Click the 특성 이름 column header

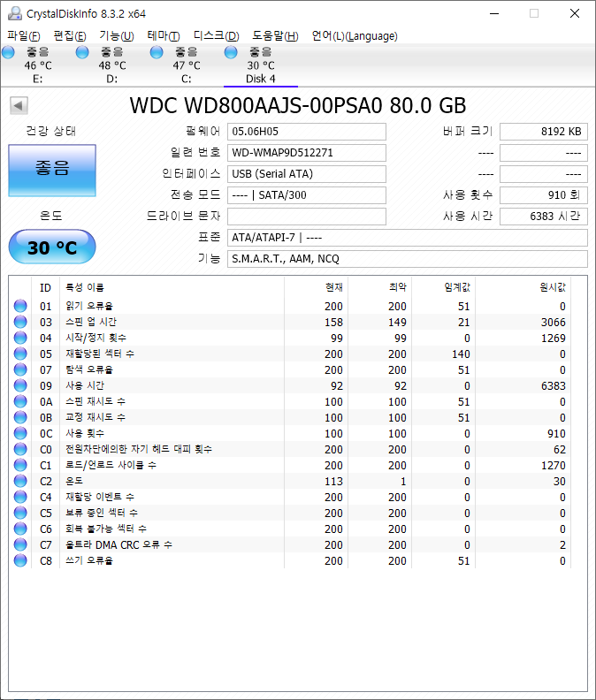coord(172,287)
